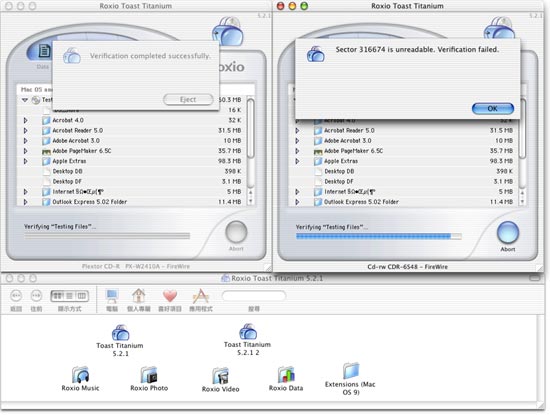550x415 pixels.
Task: Click the Finder search field
Action: [x=254, y=296]
